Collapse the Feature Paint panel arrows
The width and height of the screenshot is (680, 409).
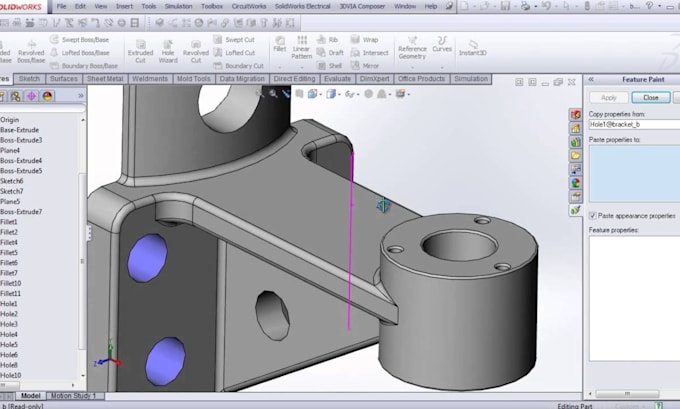591,79
